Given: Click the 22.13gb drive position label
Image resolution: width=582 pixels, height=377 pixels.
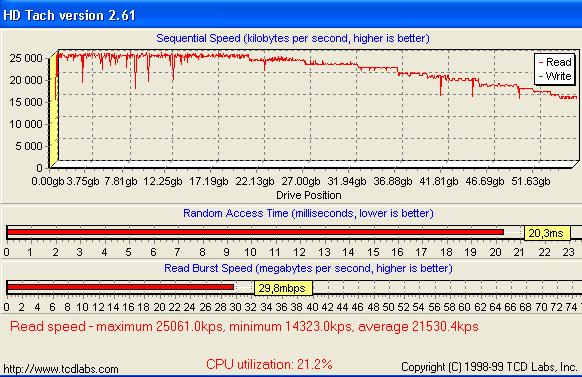Looking at the screenshot, I should [x=255, y=181].
